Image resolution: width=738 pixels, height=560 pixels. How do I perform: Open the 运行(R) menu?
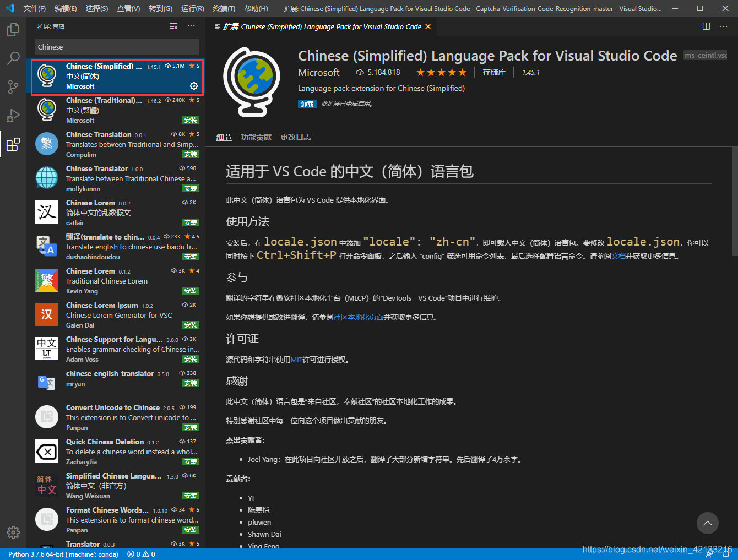pyautogui.click(x=192, y=8)
